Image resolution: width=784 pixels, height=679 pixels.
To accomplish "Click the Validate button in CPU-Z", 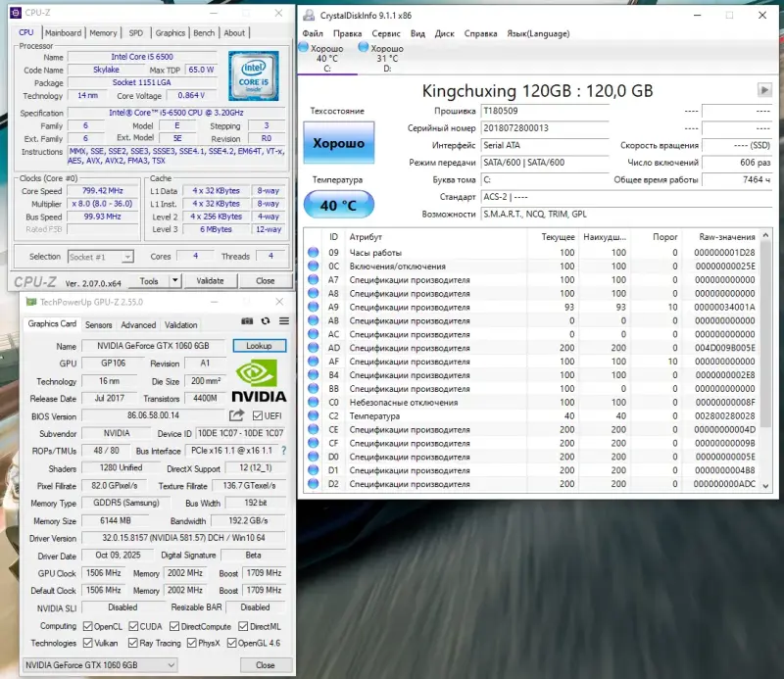I will coord(210,280).
